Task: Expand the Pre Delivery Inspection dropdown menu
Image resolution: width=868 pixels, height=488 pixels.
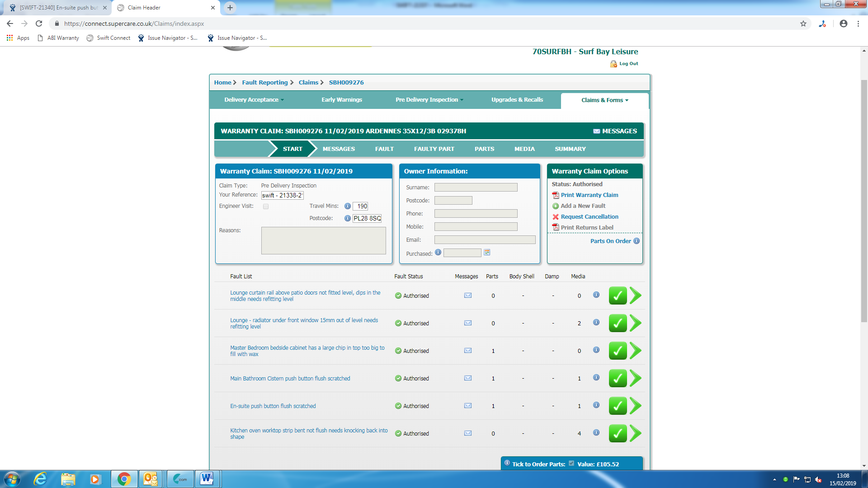Action: 429,100
